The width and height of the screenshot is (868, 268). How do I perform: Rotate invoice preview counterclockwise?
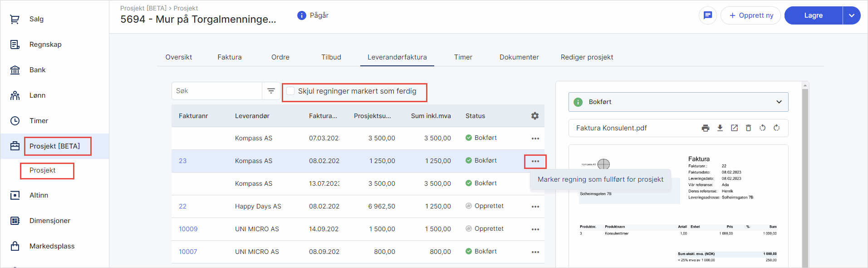point(762,128)
